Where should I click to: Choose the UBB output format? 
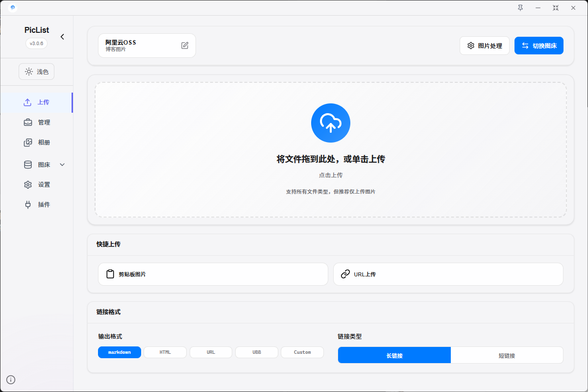click(257, 352)
